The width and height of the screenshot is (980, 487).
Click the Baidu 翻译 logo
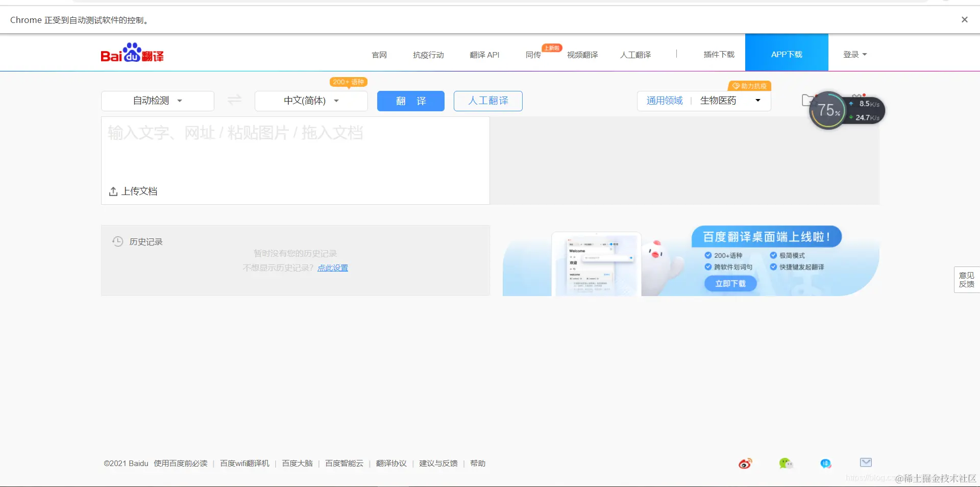point(132,52)
